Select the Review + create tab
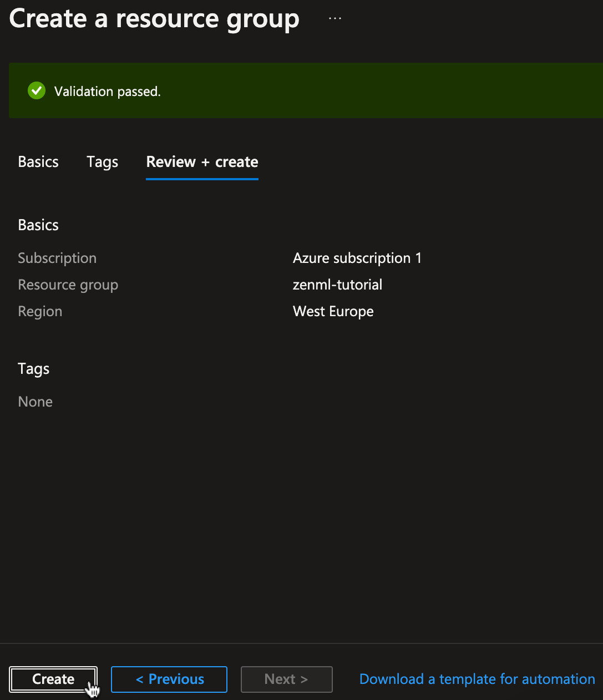Viewport: 603px width, 700px height. (202, 162)
